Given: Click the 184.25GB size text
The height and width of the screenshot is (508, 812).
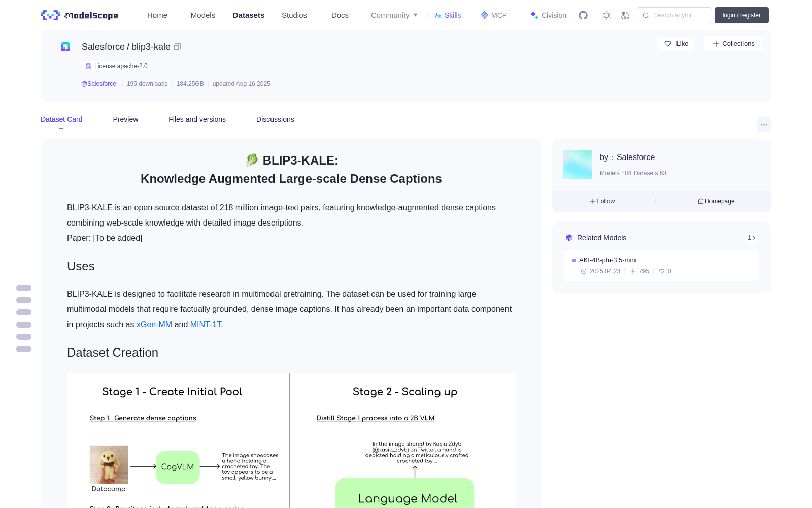Looking at the screenshot, I should 190,84.
